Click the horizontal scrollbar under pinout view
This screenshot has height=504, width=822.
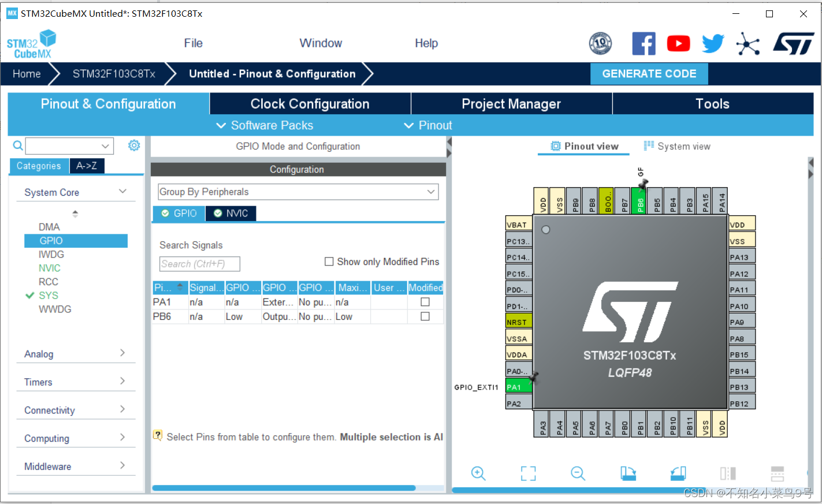(578, 490)
